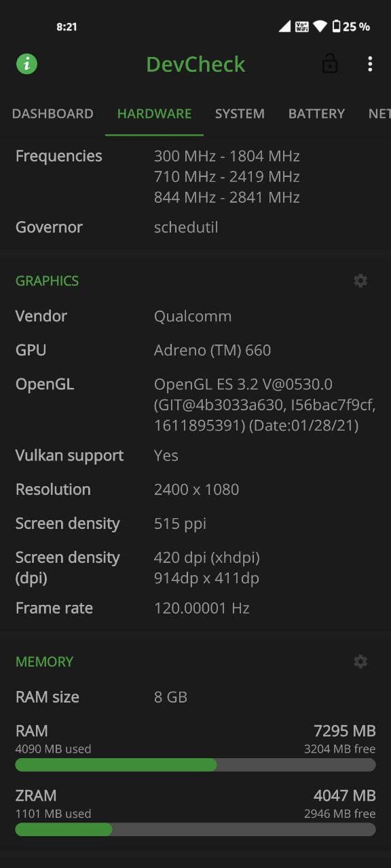The height and width of the screenshot is (868, 391).
Task: Tap the Frame rate 120 Hz row
Action: coord(195,608)
